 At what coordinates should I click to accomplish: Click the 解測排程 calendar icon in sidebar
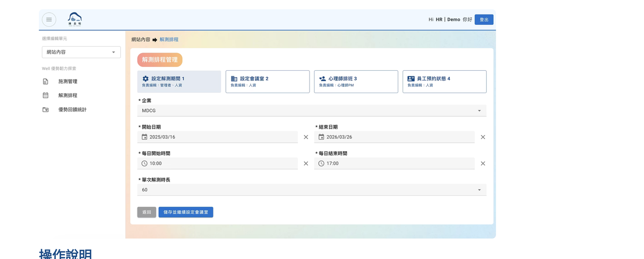point(46,95)
